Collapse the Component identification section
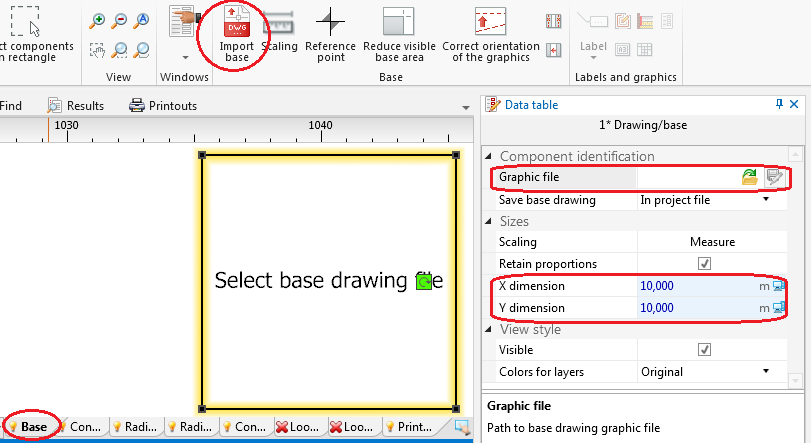Viewport: 811px width, 443px height. pos(488,156)
